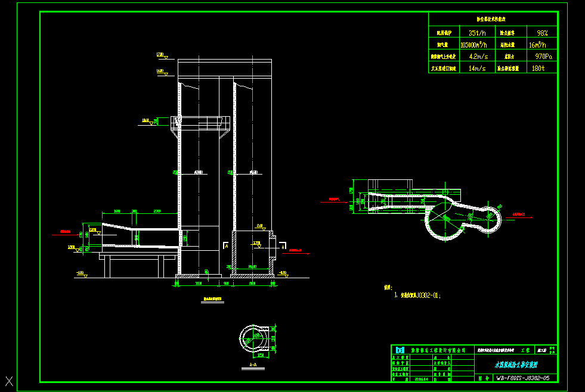This screenshot has height=392, width=585.
Task: Click the 2016.6.14 date in title block
Action: [x=423, y=378]
